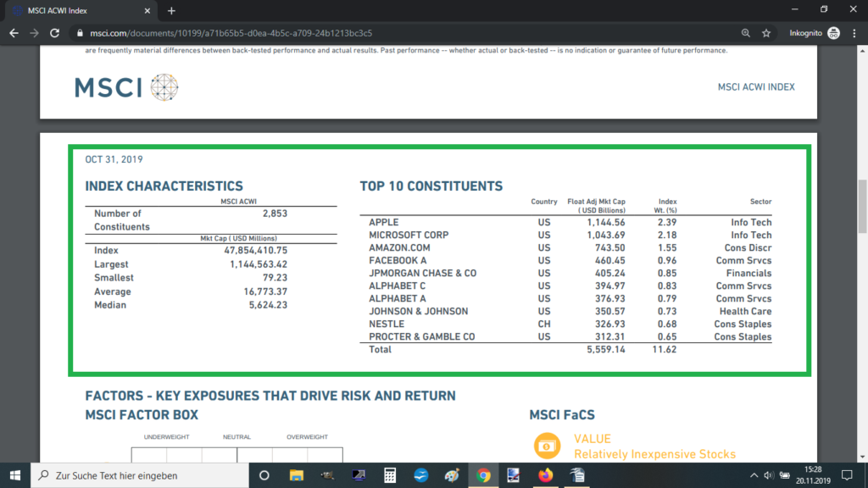Open Cortana circle icon on taskbar
This screenshot has height=488, width=868.
(x=264, y=475)
